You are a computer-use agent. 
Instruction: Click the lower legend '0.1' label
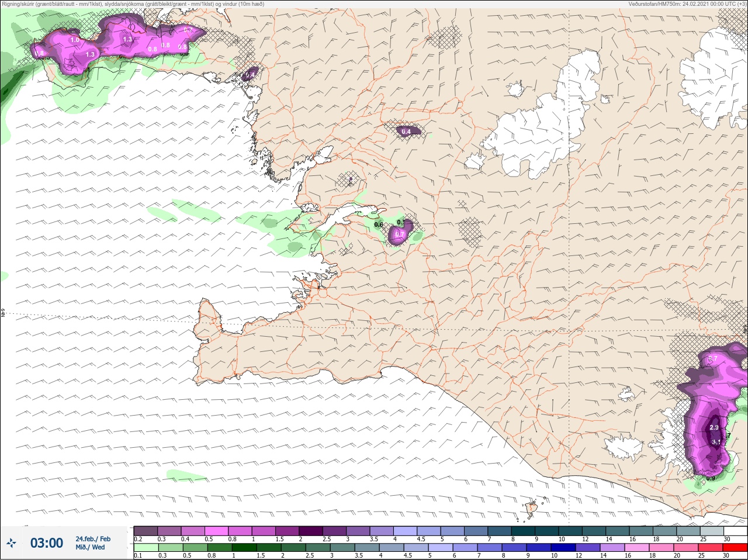click(138, 555)
